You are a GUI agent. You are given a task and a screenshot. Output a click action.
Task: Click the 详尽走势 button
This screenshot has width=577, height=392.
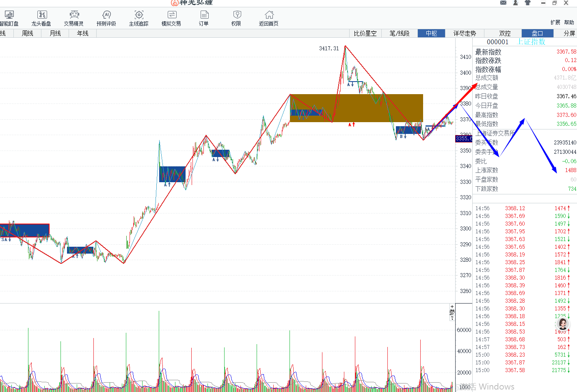[465, 33]
